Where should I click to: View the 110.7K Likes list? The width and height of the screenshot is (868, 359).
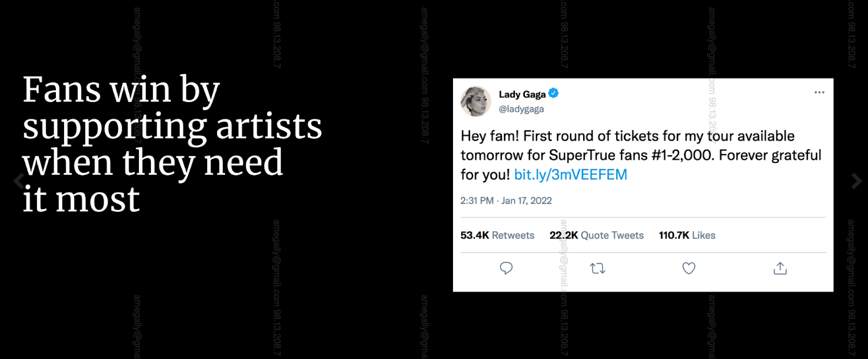[x=687, y=235]
